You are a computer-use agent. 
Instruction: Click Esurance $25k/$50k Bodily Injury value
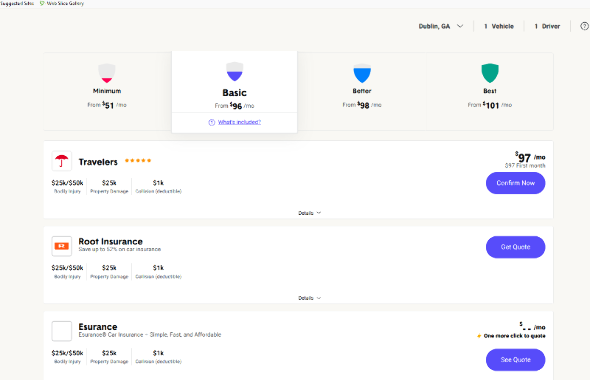[x=67, y=353]
